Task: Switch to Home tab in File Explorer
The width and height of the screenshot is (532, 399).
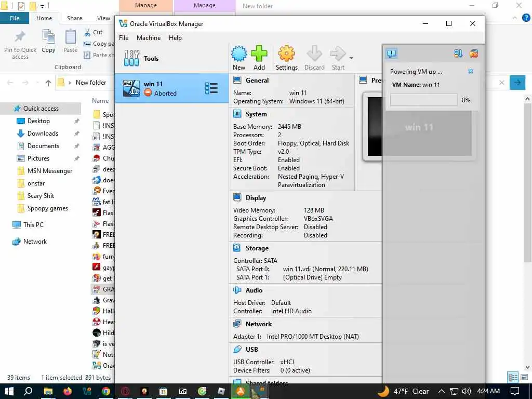Action: 44,18
